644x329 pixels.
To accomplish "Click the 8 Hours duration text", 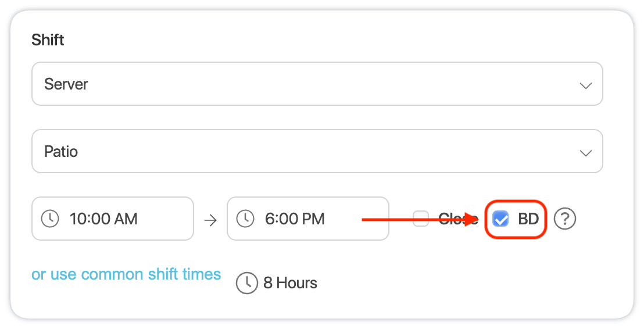I will pos(290,283).
